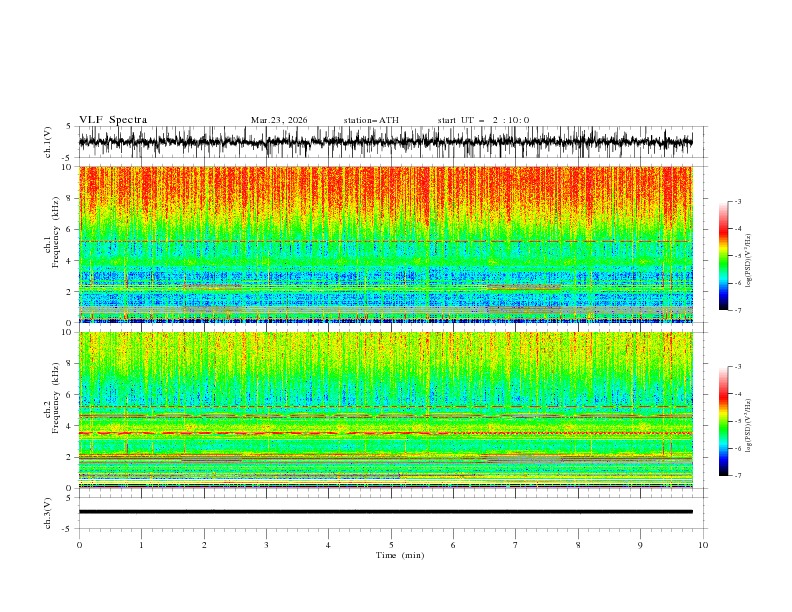Click the ch.1 spectrogram color scale bar

pyautogui.click(x=723, y=256)
